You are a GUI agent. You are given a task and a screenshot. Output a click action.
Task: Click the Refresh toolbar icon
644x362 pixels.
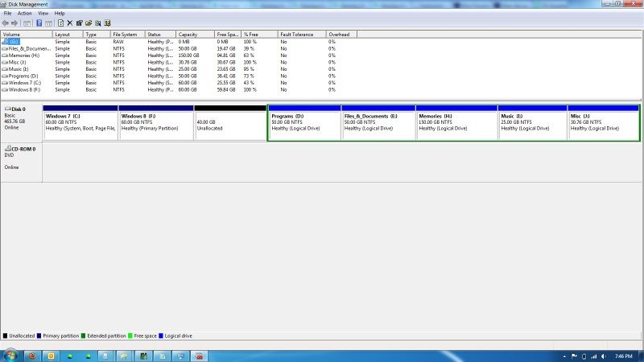click(60, 23)
